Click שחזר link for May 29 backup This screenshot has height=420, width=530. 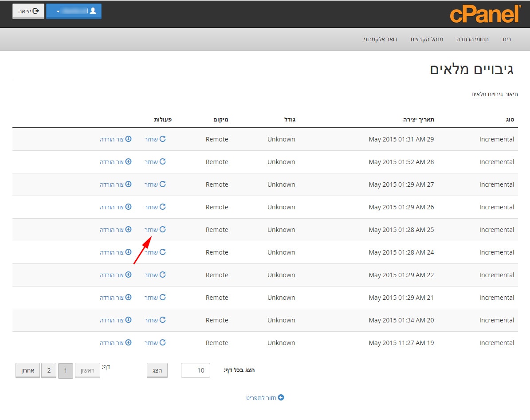151,139
